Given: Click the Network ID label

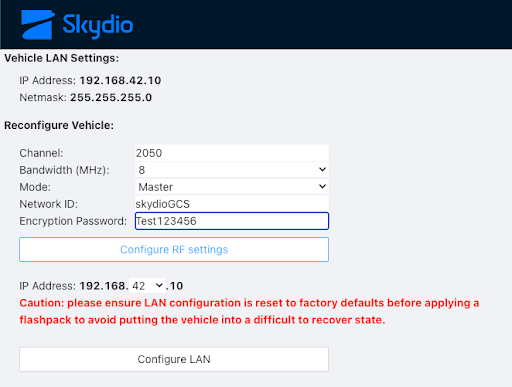Looking at the screenshot, I should tap(48, 204).
